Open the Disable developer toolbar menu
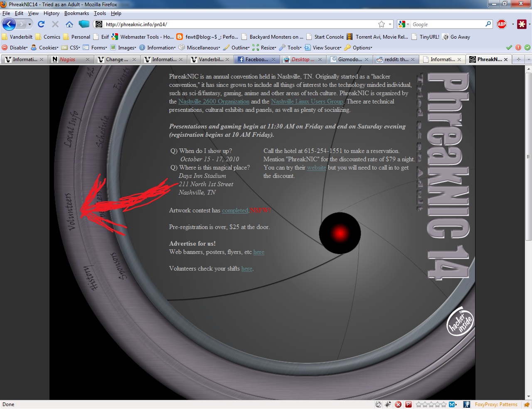532x409 pixels. [x=15, y=47]
